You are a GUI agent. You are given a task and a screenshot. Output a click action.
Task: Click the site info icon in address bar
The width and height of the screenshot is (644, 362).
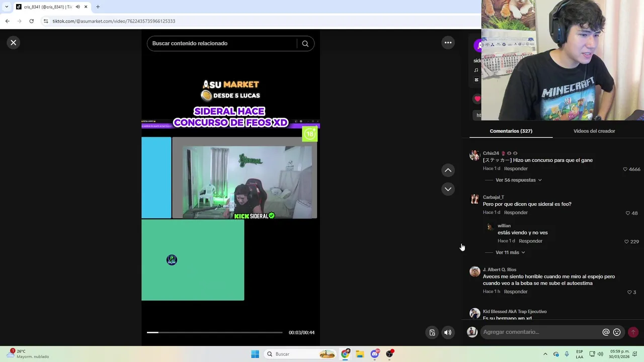pyautogui.click(x=46, y=21)
